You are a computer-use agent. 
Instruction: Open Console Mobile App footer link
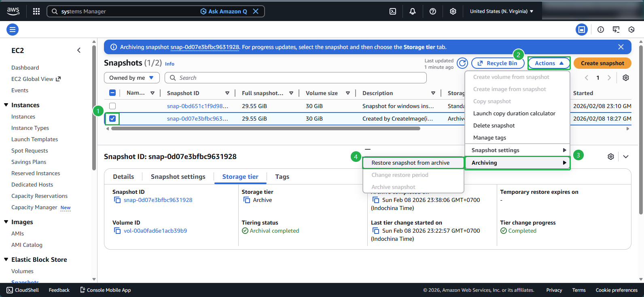(x=105, y=290)
